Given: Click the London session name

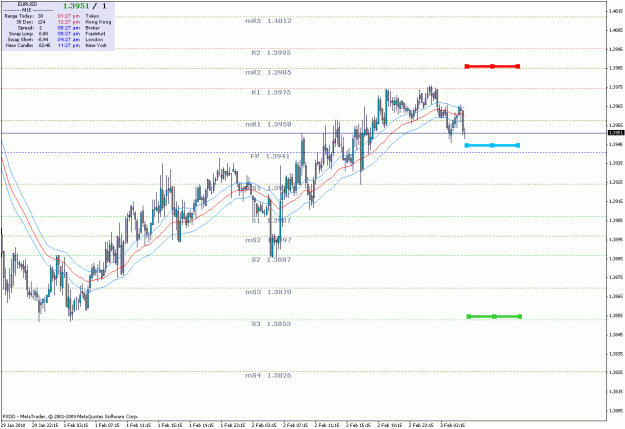Looking at the screenshot, I should tap(94, 39).
